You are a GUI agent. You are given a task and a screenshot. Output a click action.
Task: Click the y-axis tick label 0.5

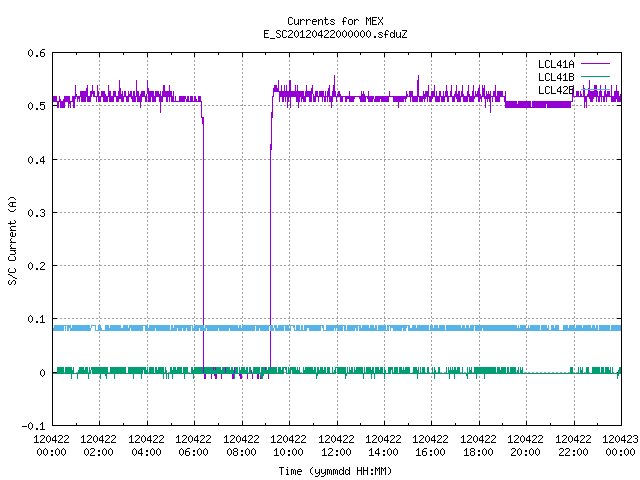click(x=36, y=106)
